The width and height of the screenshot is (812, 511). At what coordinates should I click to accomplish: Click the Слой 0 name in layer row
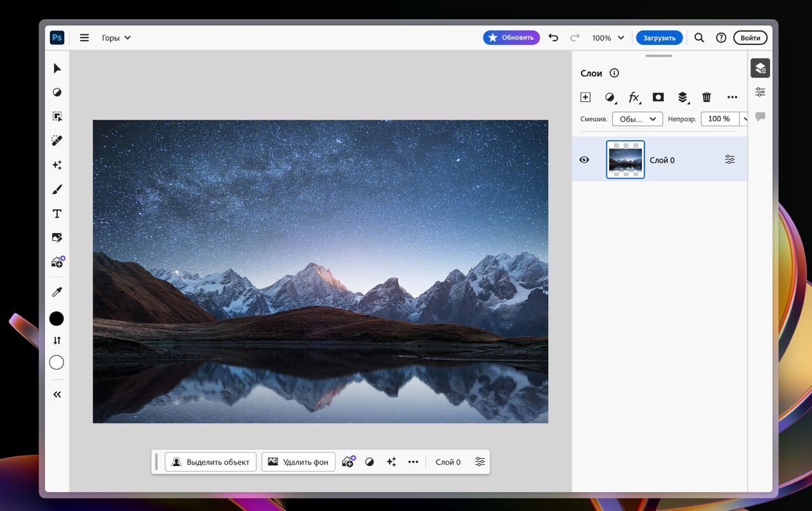662,160
